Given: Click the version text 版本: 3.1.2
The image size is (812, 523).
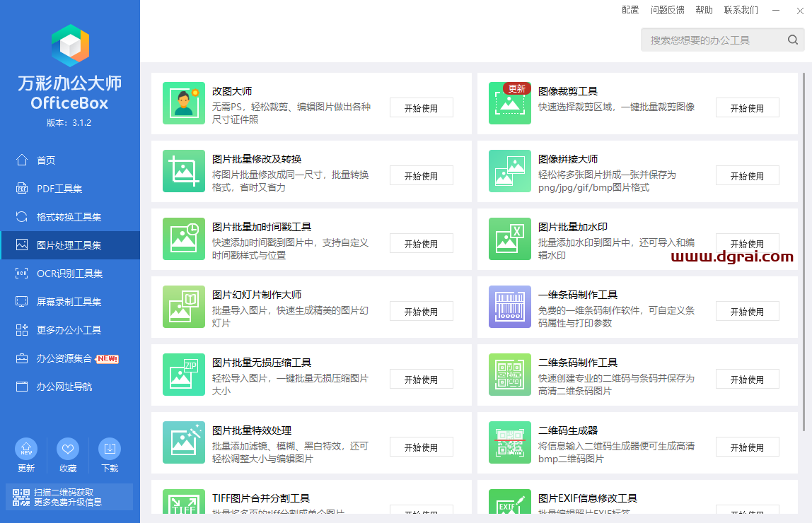Looking at the screenshot, I should 69,122.
